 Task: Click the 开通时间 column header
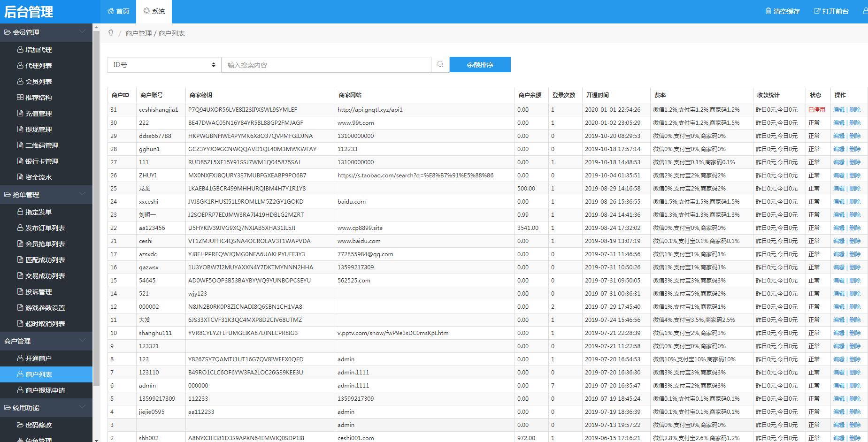pyautogui.click(x=597, y=95)
